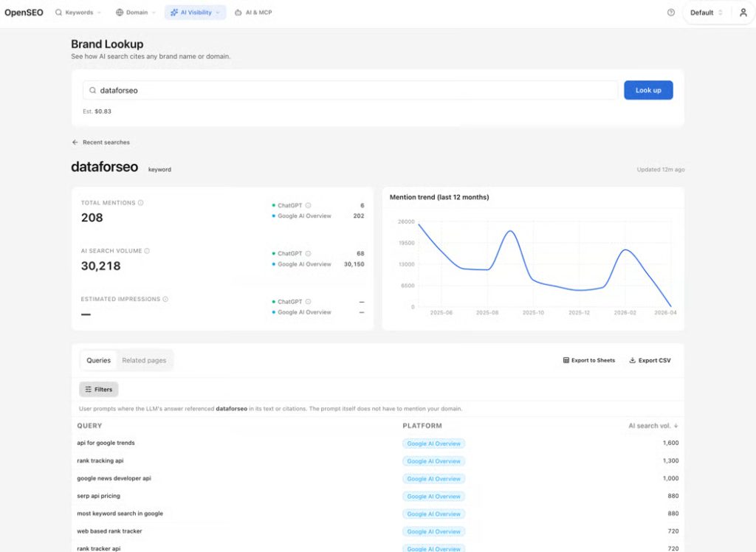This screenshot has width=756, height=552.
Task: Click the Export CSV download icon
Action: (632, 360)
